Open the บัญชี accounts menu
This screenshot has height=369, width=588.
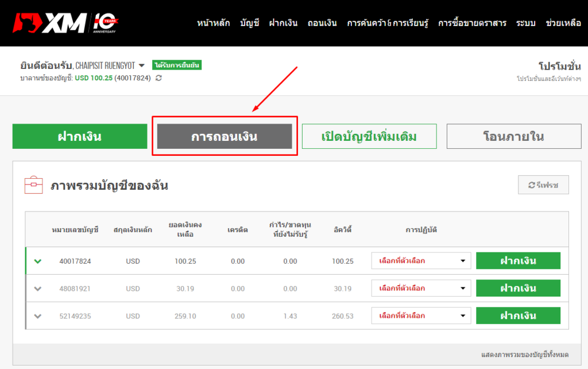(x=249, y=23)
